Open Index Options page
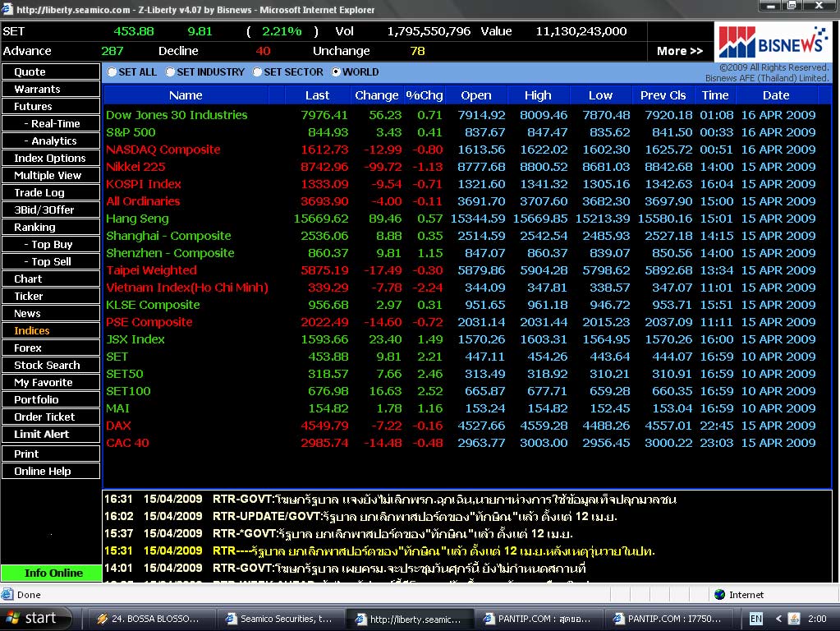 point(51,158)
